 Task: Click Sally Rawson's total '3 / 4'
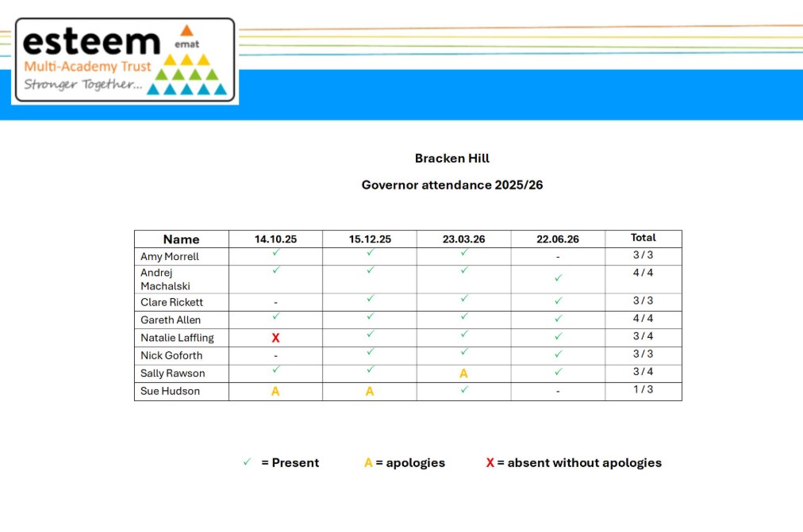point(644,371)
